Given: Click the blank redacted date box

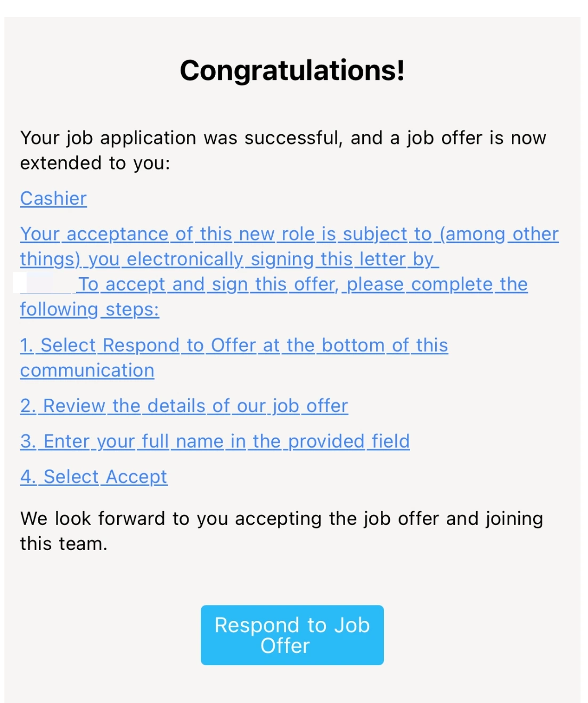Looking at the screenshot, I should [x=43, y=283].
